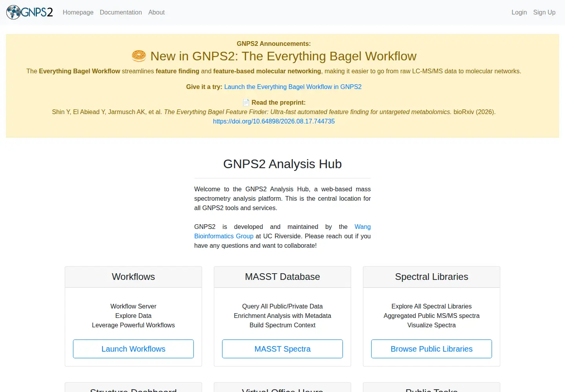Open Launch the Everything Bagel Workflow link
This screenshot has height=392, width=565.
click(x=293, y=87)
